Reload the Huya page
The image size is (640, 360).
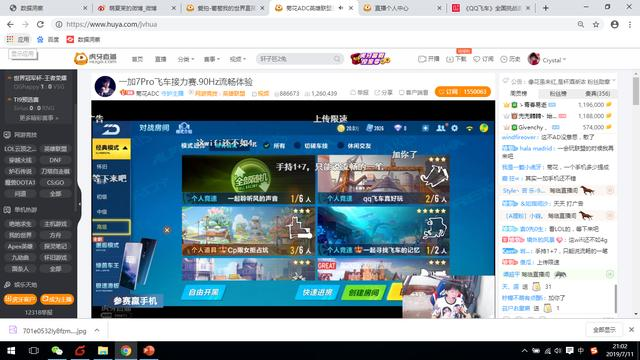(40, 24)
